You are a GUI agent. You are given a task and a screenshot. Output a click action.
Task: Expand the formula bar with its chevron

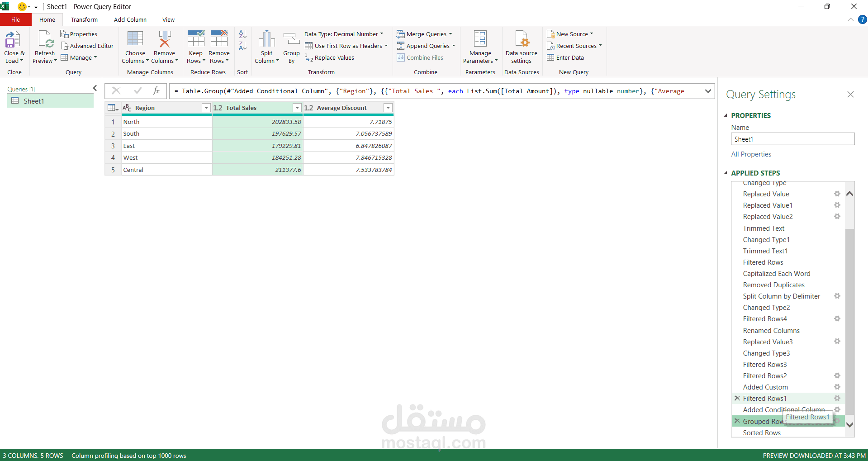coord(708,91)
